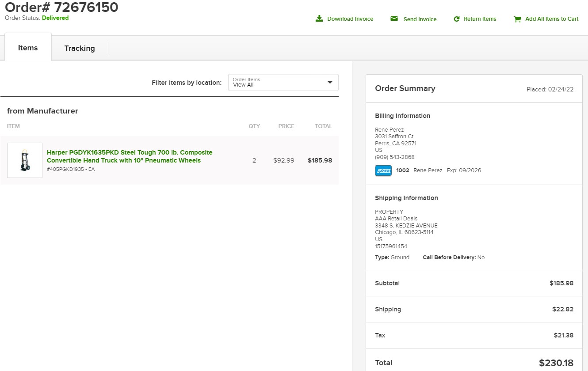Open the Harper PGDYK1635PKD hand truck link
The image size is (588, 371).
(130, 156)
